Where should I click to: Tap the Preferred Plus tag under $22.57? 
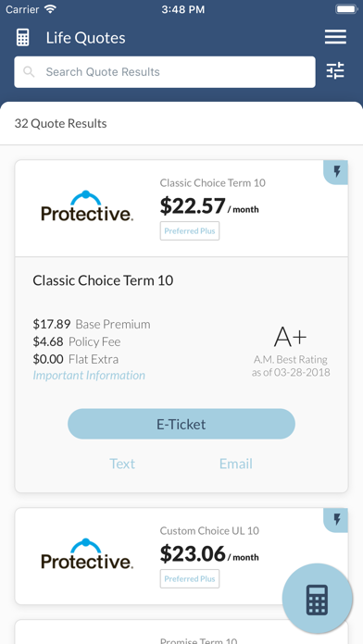[x=190, y=230]
